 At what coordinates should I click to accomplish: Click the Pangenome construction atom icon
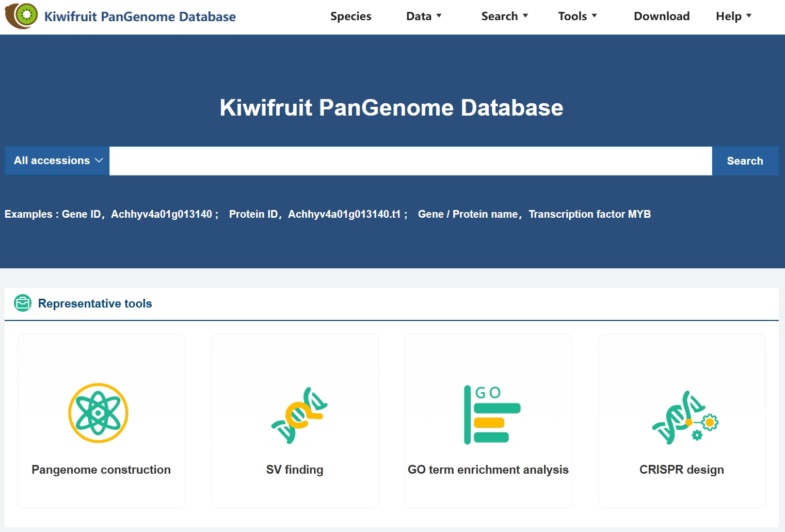coord(98,413)
